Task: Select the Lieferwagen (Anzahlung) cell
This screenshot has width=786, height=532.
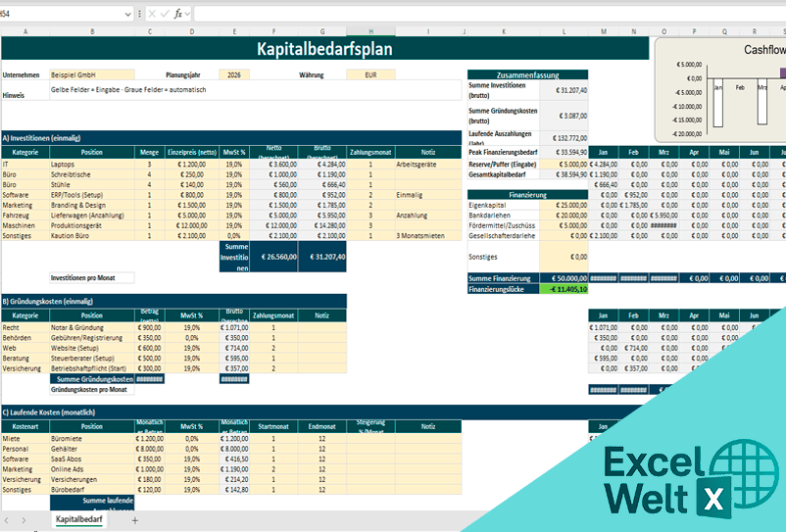Action: [92, 216]
